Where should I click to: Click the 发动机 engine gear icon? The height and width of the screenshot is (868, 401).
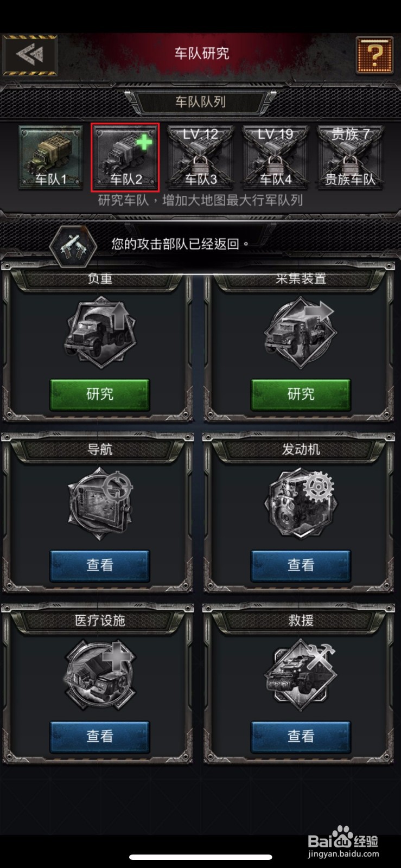pos(301,504)
